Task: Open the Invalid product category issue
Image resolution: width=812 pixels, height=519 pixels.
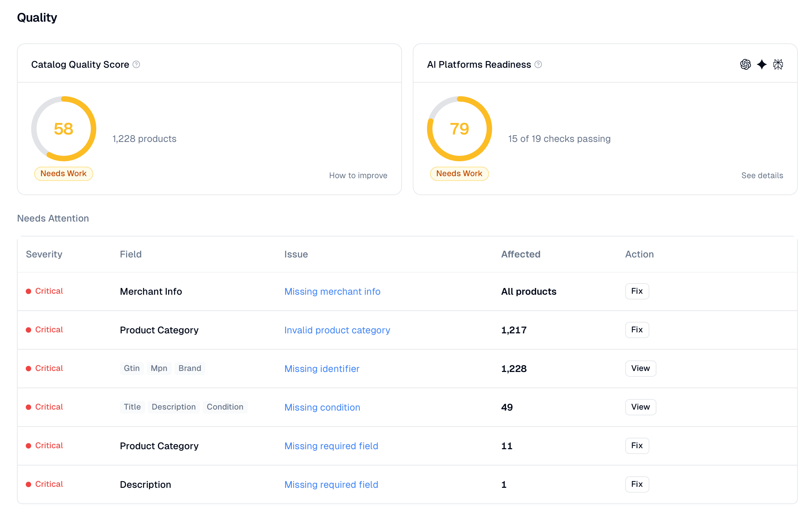Action: [x=337, y=330]
